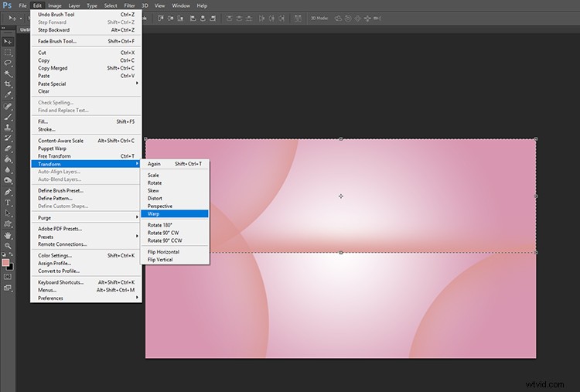Choose Warp from Transform submenu
This screenshot has width=580, height=392.
175,213
